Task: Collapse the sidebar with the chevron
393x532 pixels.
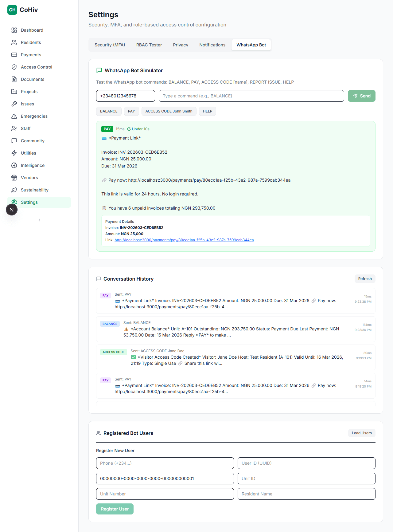Action: pyautogui.click(x=39, y=220)
